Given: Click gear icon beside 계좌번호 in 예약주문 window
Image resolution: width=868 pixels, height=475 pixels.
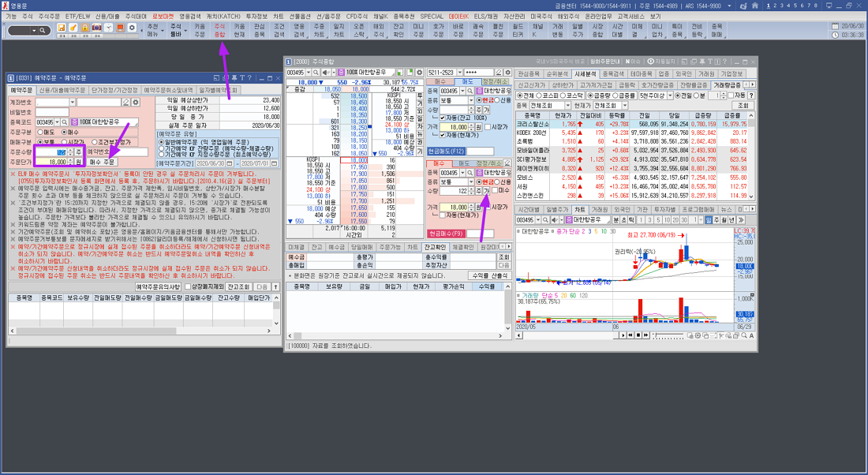Looking at the screenshot, I should pos(136,103).
